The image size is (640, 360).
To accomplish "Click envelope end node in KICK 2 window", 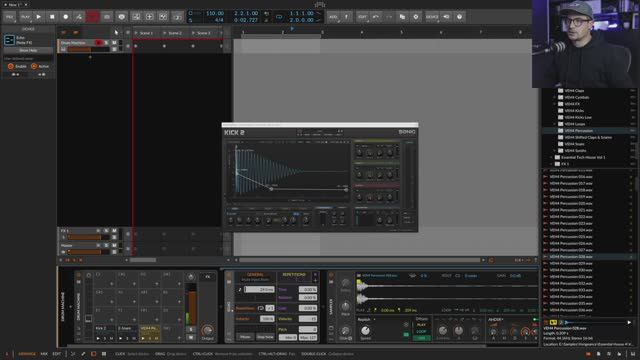I will (x=346, y=189).
